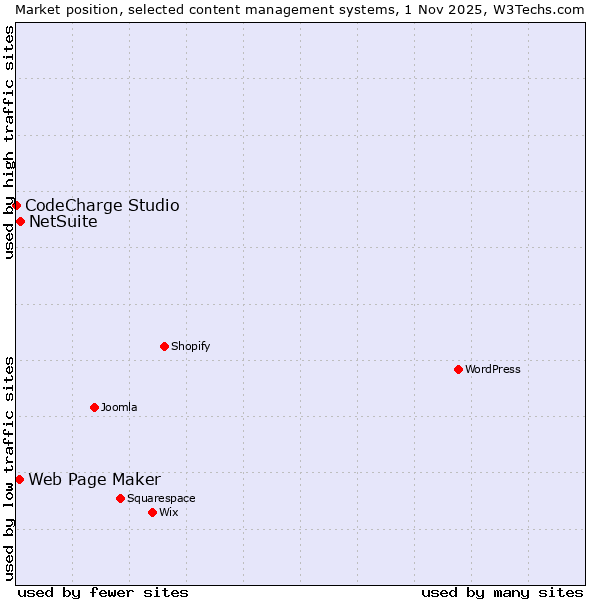600x600 pixels.
Task: Click the CodeCharge Studio red marker
Action: click(x=16, y=205)
